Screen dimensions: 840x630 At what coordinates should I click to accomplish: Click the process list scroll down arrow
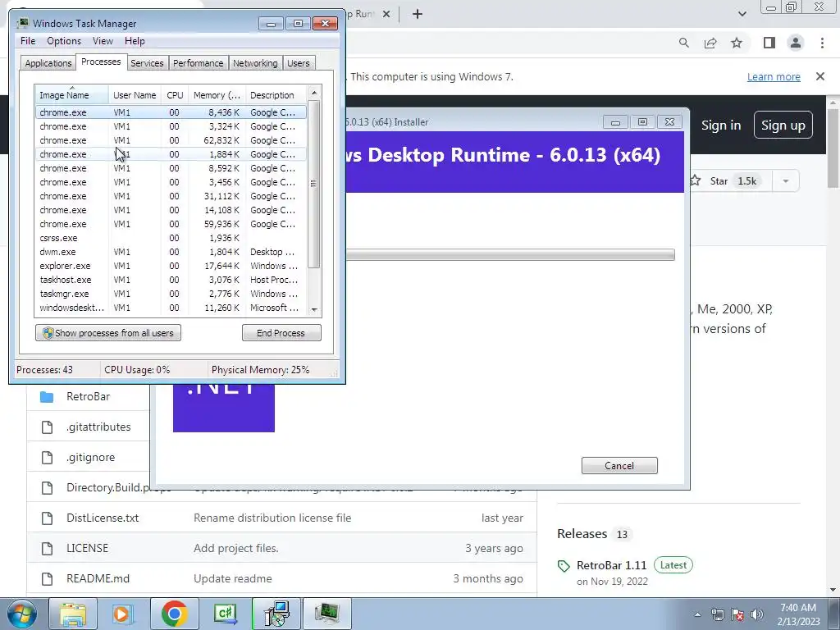(x=314, y=309)
